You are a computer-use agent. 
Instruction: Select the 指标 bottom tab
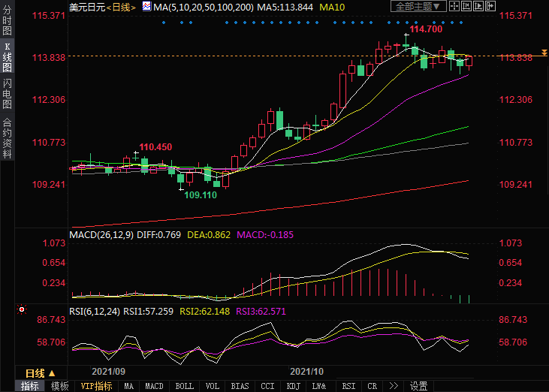click(30, 386)
